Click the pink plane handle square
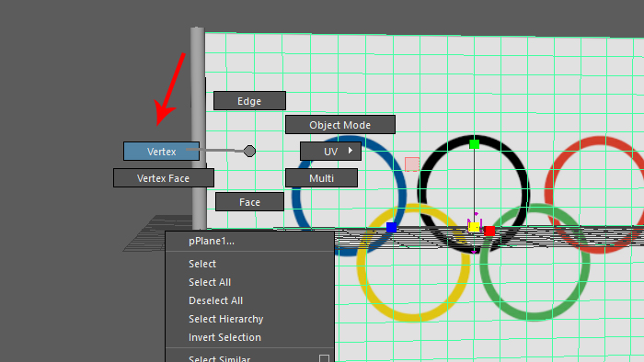 pos(412,164)
